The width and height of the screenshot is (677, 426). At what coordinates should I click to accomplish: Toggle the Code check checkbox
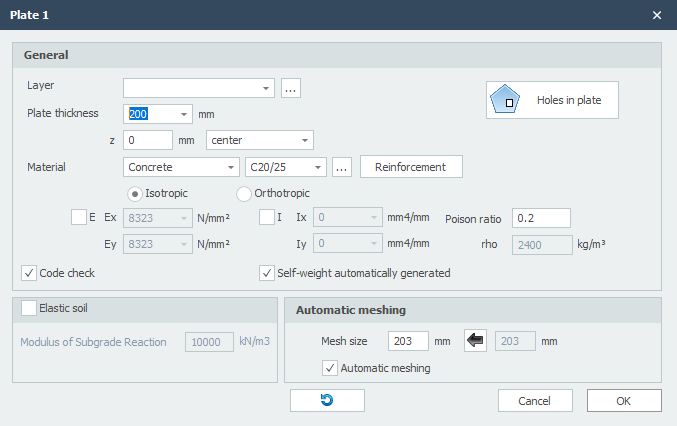(x=29, y=272)
